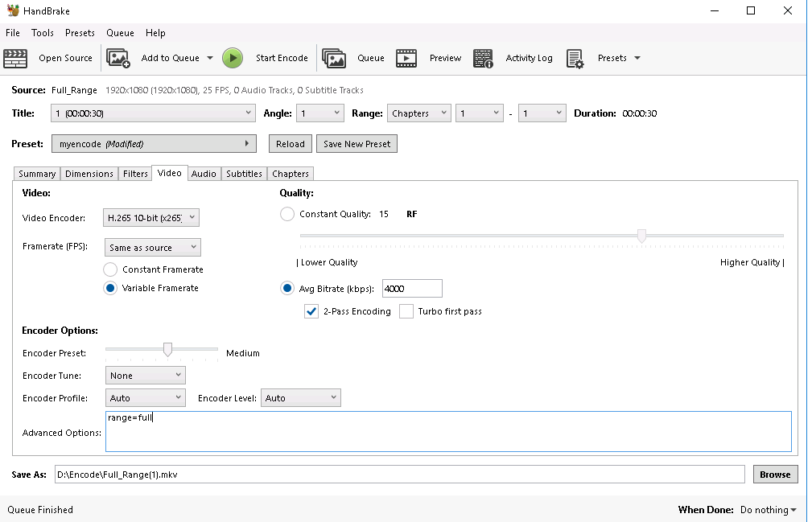Click the Avg Bitrate kbps input field
Viewport: 812px width, 522px height.
(x=412, y=289)
